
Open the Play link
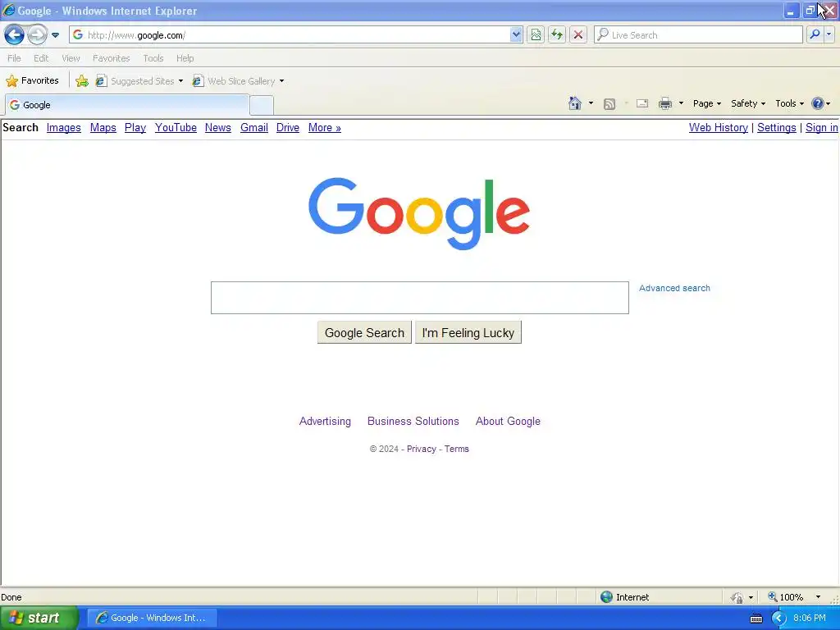click(135, 127)
